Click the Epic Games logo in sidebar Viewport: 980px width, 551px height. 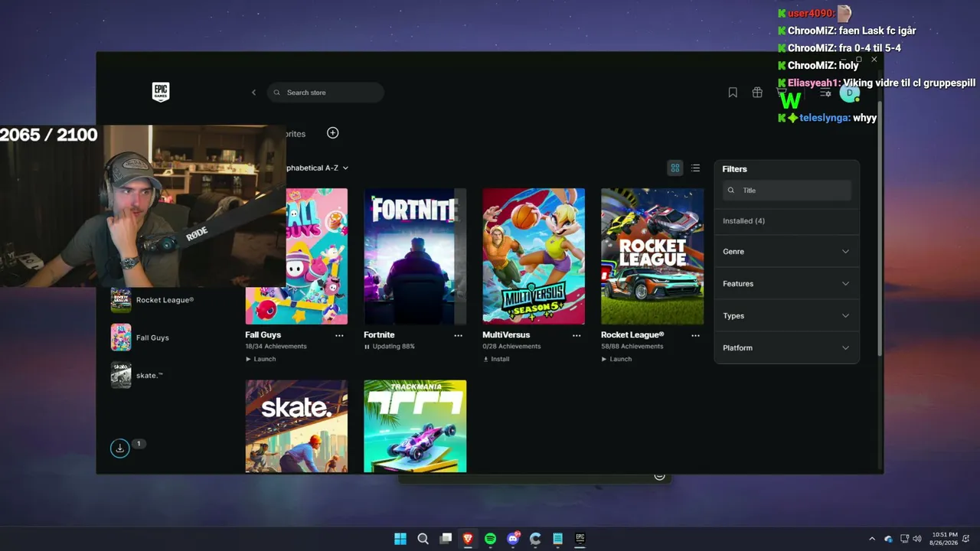coord(160,92)
